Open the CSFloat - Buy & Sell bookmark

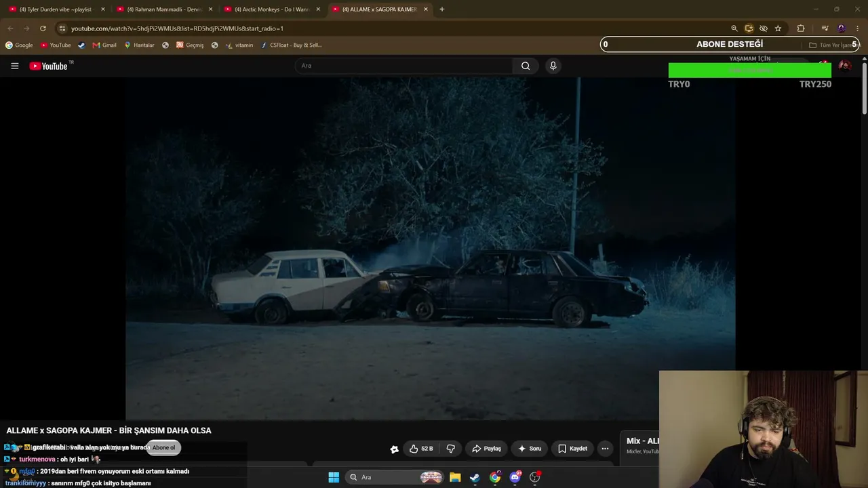click(x=292, y=45)
